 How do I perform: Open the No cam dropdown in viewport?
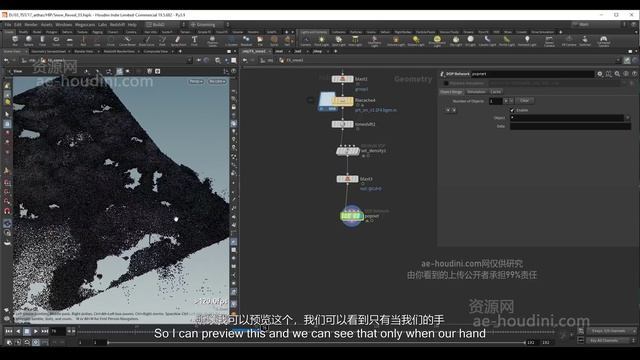(217, 82)
